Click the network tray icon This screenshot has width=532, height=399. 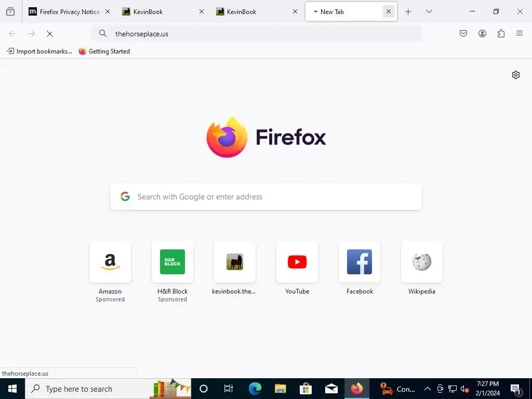[453, 389]
